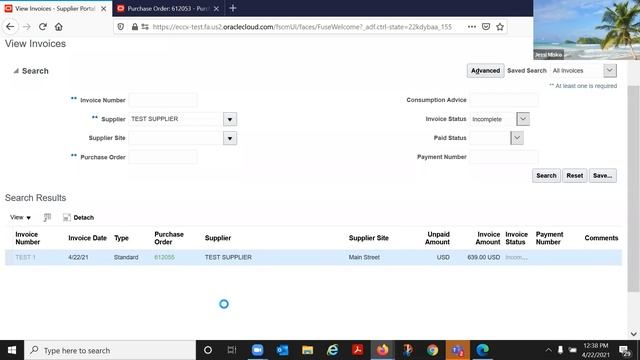Open the site permissions icon in address bar
The image size is (640, 360).
[x=145, y=27]
